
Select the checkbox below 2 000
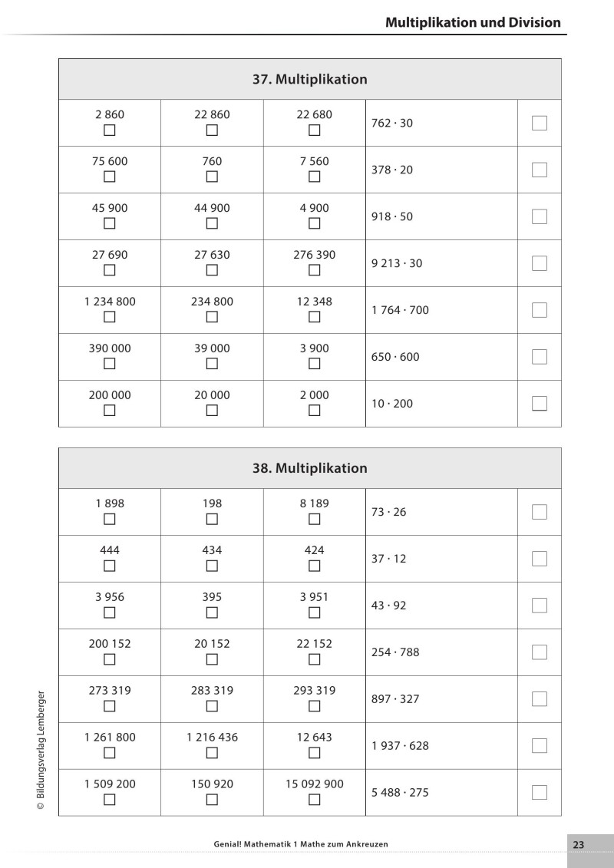tap(314, 411)
